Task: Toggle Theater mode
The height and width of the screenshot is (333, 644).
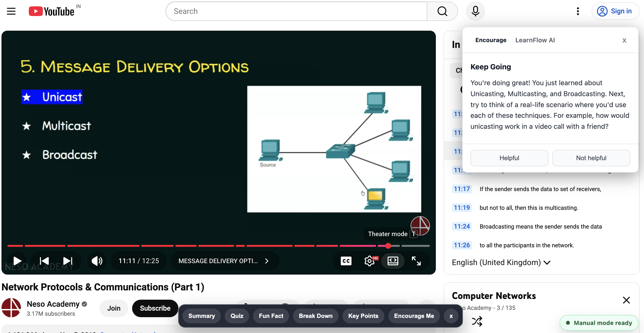Action: pos(393,261)
